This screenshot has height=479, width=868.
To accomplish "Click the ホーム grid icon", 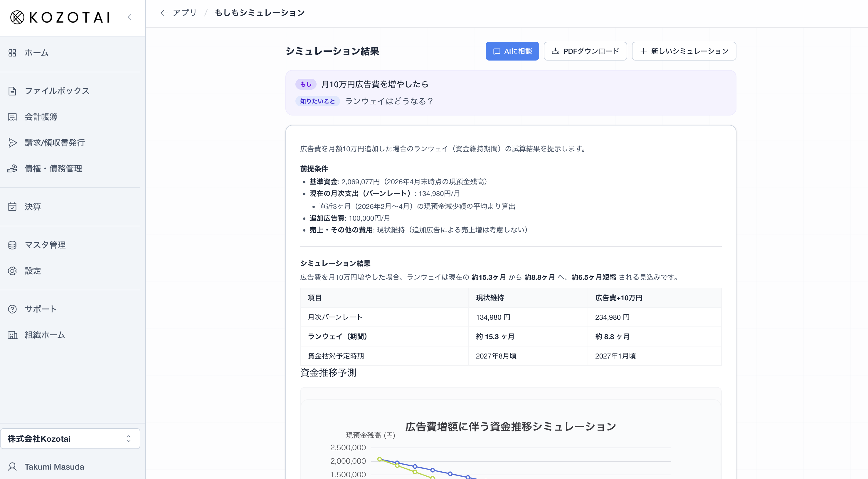I will [x=12, y=53].
